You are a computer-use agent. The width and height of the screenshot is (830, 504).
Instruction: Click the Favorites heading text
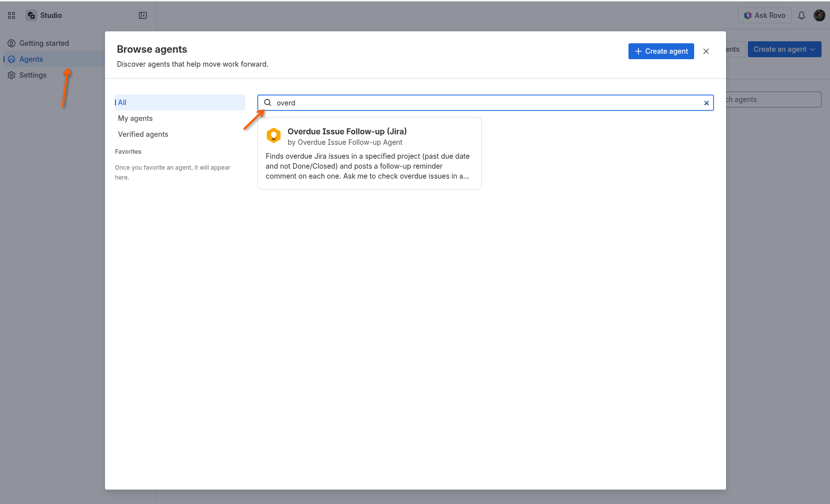point(128,152)
